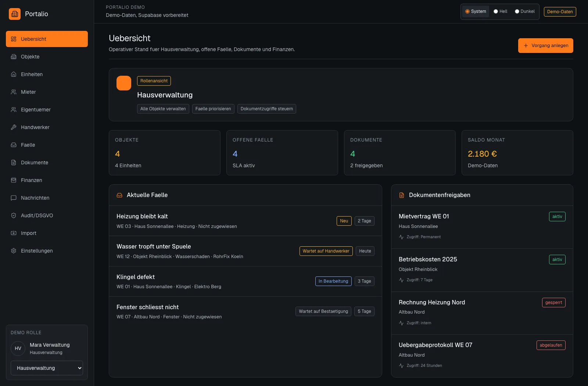The width and height of the screenshot is (588, 386).
Task: Open Mietvertrag WE 01 document entry
Action: tap(482, 227)
